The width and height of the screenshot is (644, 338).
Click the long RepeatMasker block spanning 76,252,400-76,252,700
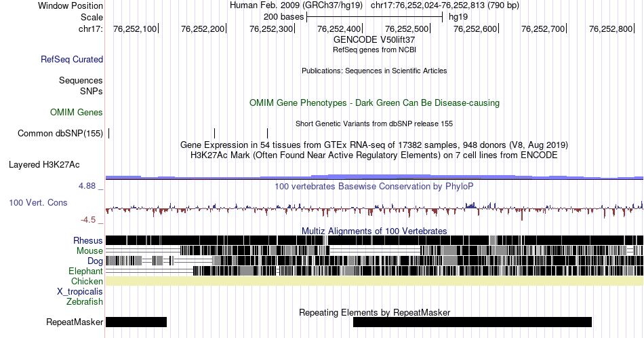pos(472,322)
